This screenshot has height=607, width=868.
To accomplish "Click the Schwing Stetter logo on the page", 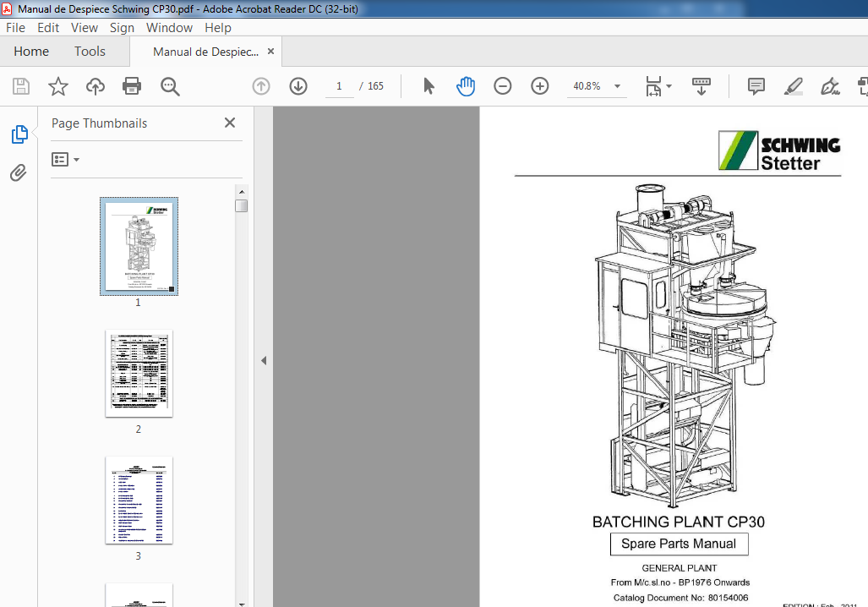I will click(x=779, y=150).
